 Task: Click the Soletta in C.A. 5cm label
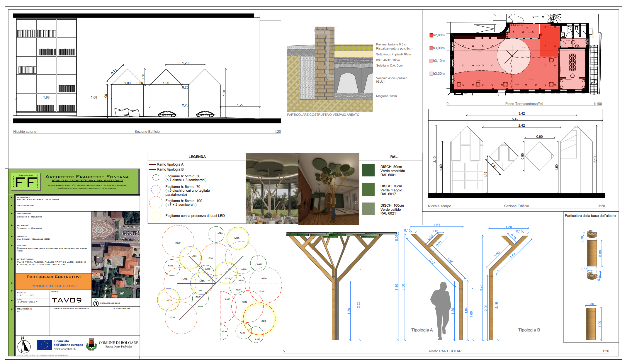(x=389, y=66)
